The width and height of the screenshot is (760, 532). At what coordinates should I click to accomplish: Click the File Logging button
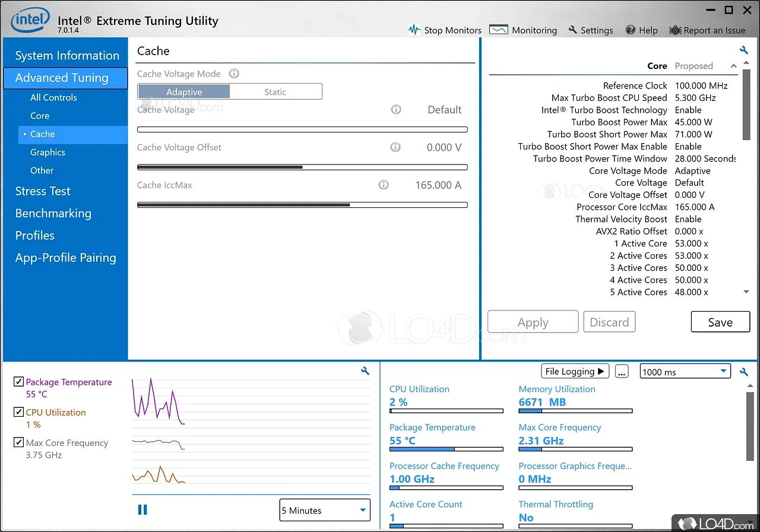click(x=575, y=372)
